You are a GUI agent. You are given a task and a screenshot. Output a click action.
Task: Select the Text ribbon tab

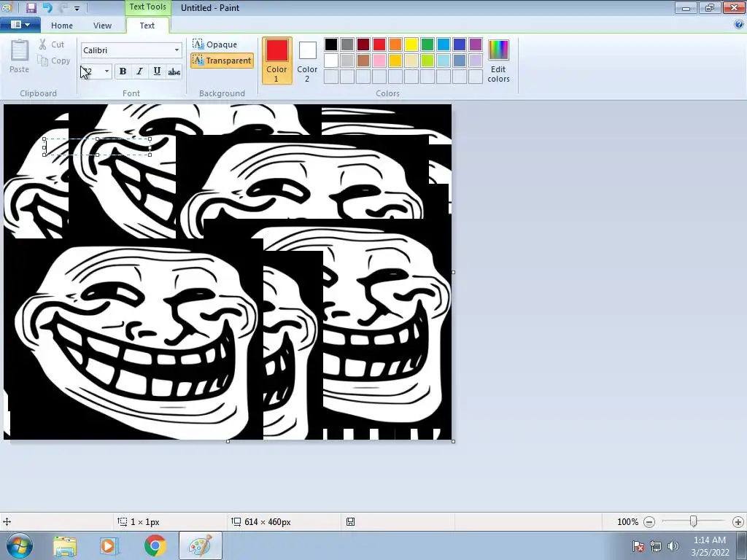click(x=147, y=26)
